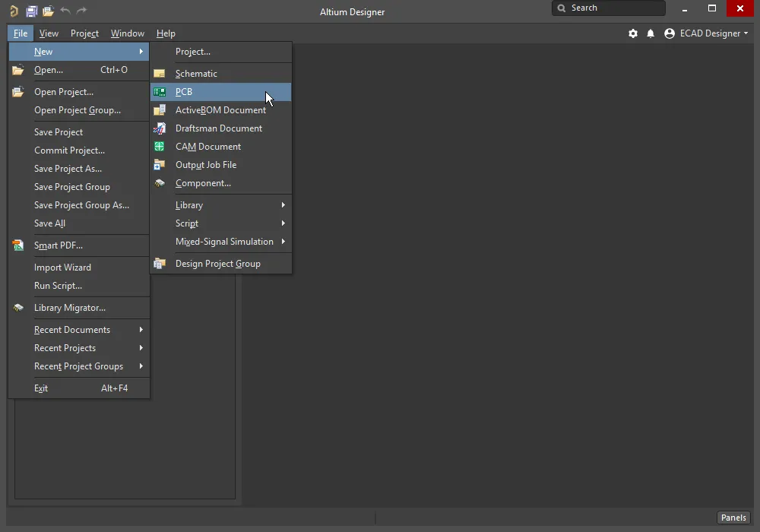Choose Save All from File menu
The width and height of the screenshot is (760, 532).
79,223
